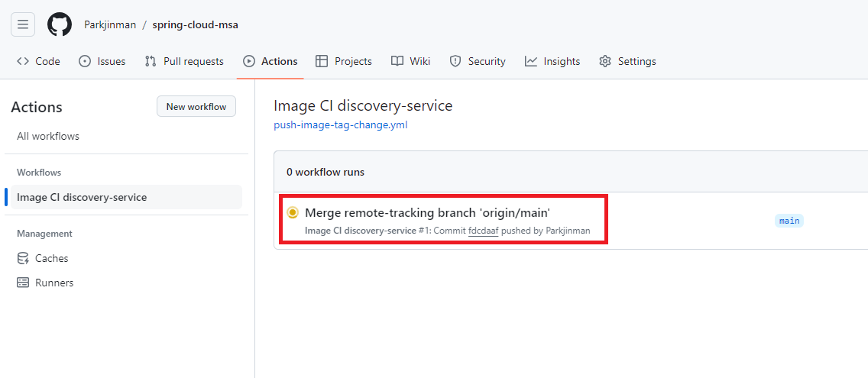Open the Merge remote-tracking branch run
868x378 pixels.
[427, 212]
